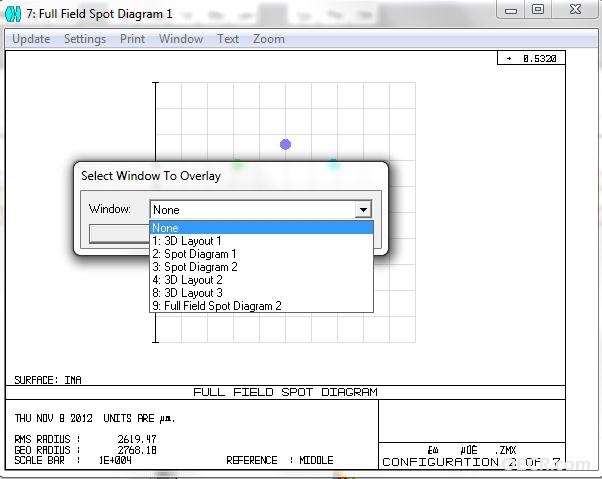Open the Zoom menu
The width and height of the screenshot is (602, 479).
pyautogui.click(x=268, y=39)
